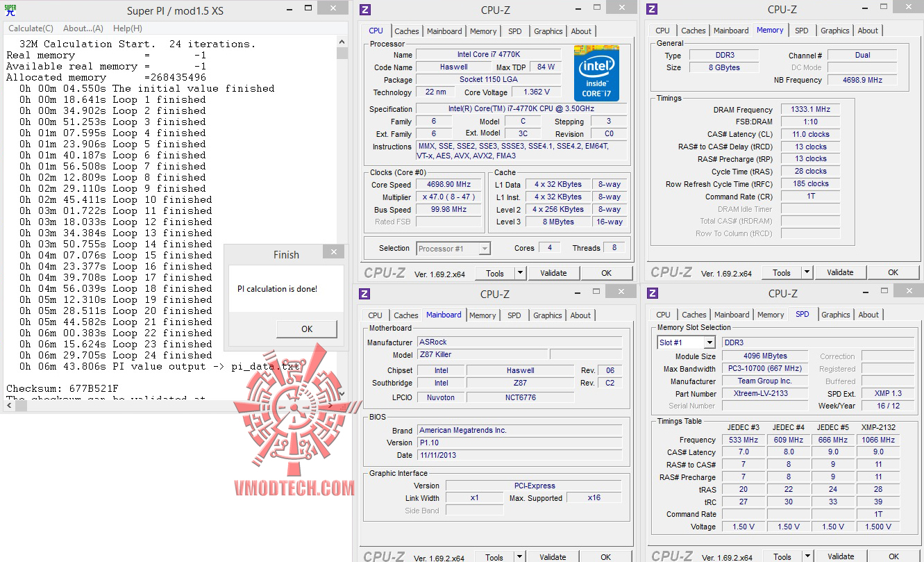This screenshot has height=562, width=924.
Task: Click the motherboard manufacturer "ASRock"
Action: pos(519,342)
